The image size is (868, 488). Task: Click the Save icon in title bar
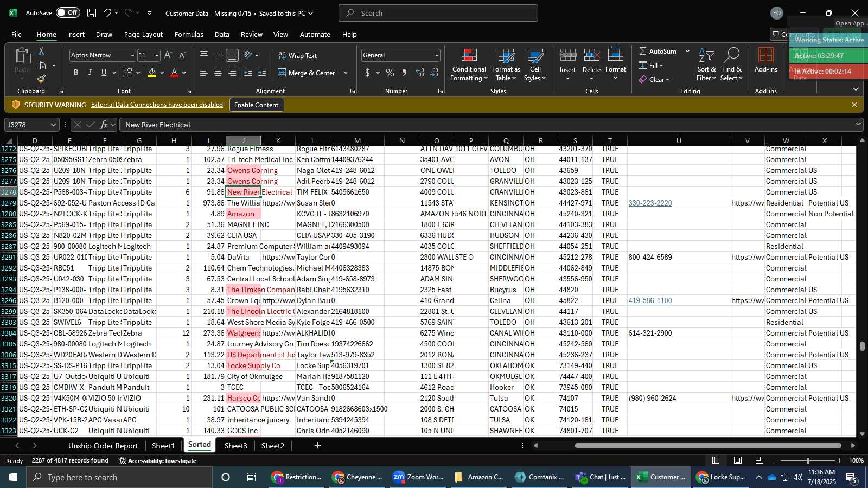click(92, 13)
